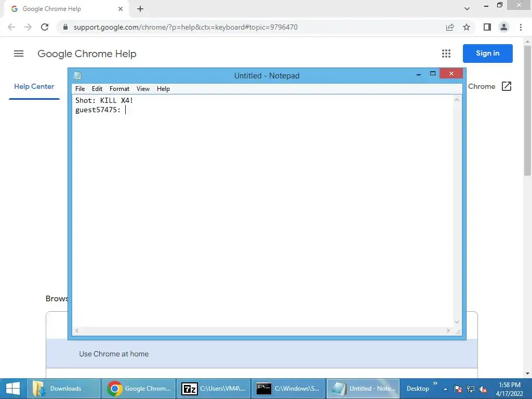532x399 pixels.
Task: Switch to Untitled Notepad taskbar button
Action: tap(363, 389)
